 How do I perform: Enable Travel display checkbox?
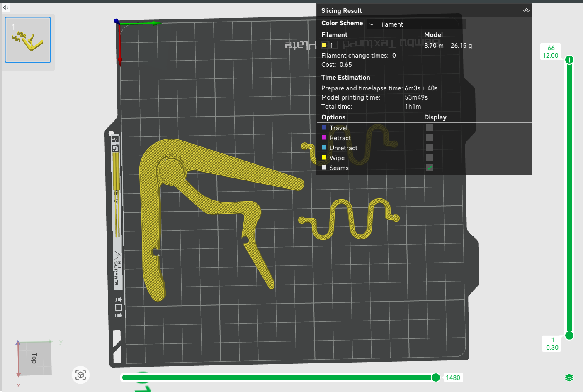point(430,128)
